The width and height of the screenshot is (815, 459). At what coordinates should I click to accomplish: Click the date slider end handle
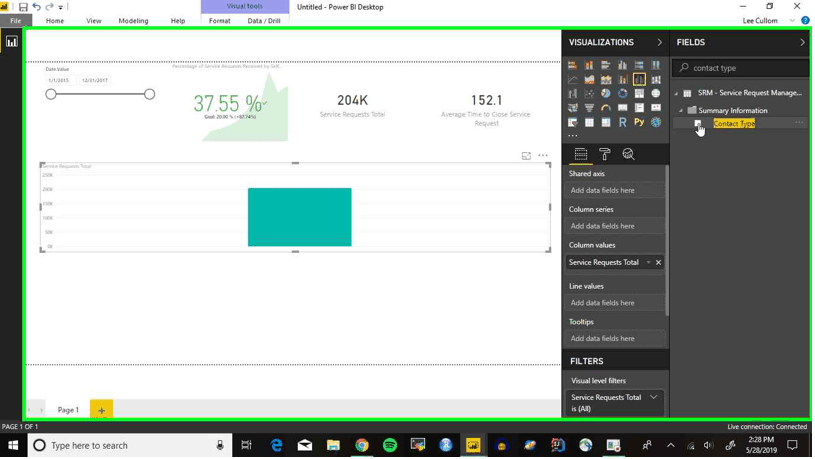pyautogui.click(x=150, y=94)
